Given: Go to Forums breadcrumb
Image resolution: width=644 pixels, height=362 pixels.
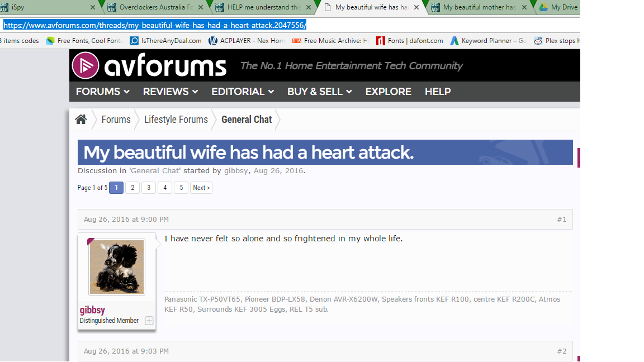Looking at the screenshot, I should 116,120.
